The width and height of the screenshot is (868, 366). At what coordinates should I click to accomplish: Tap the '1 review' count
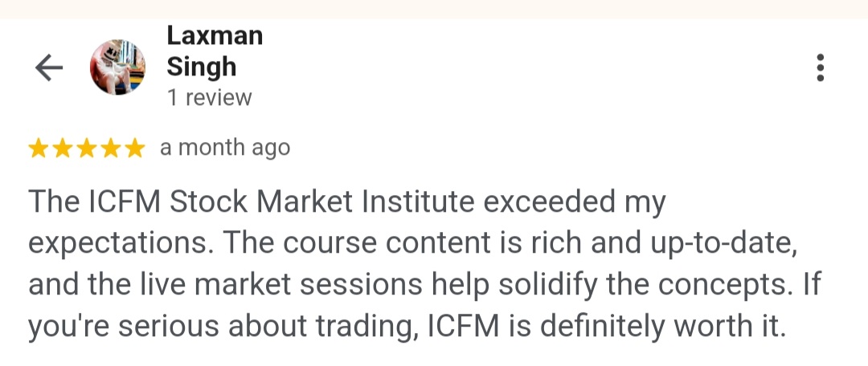pos(209,98)
